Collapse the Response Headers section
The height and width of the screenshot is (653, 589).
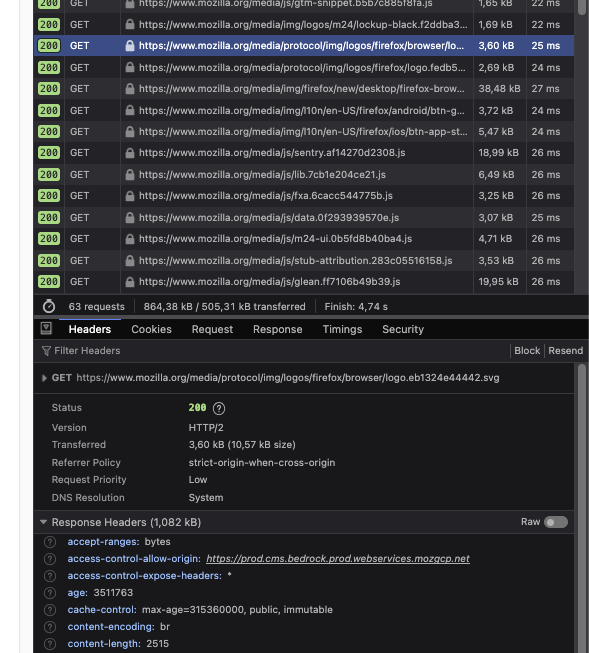click(43, 522)
